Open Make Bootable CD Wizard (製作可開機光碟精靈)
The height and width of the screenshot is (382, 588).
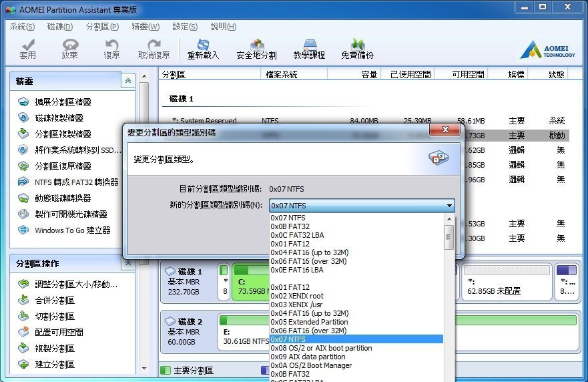[71, 214]
